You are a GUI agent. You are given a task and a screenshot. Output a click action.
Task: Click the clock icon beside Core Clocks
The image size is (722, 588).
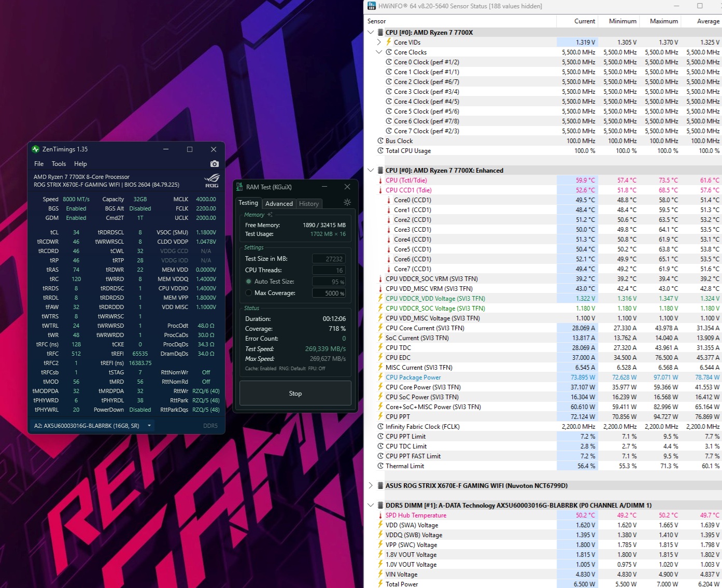point(389,52)
